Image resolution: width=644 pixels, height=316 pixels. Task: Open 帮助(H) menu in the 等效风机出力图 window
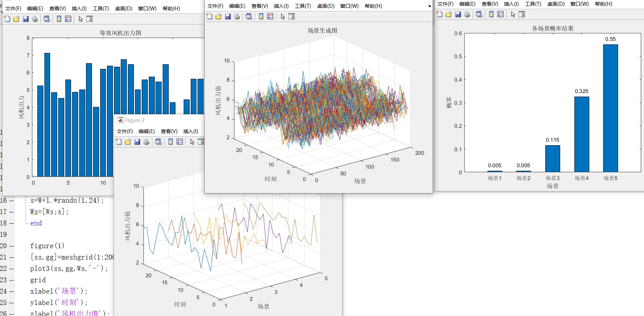pyautogui.click(x=171, y=9)
